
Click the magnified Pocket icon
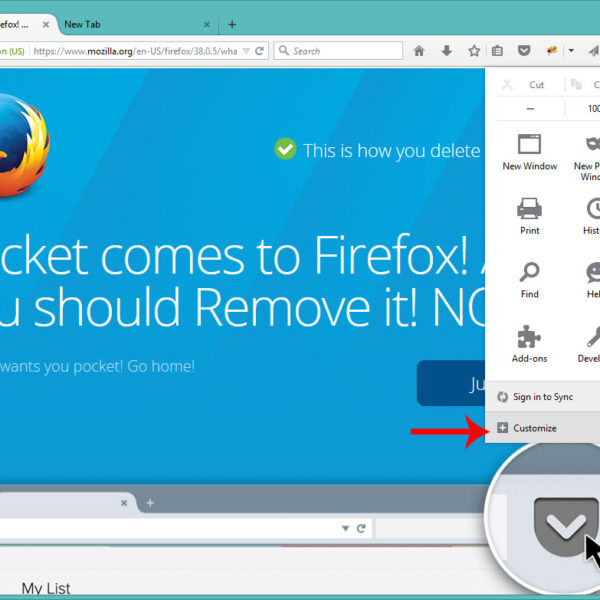click(x=566, y=527)
